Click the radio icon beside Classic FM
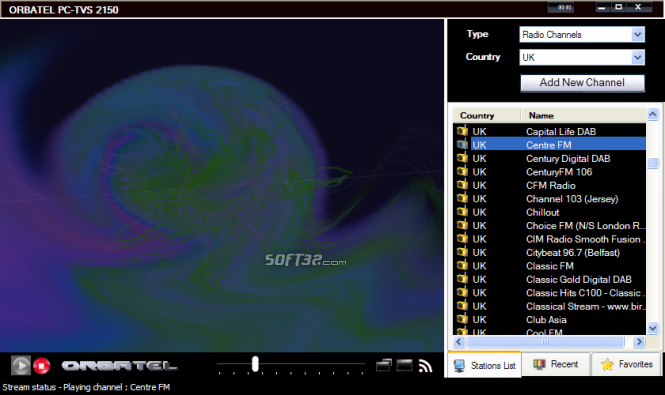The width and height of the screenshot is (665, 395). click(x=462, y=265)
